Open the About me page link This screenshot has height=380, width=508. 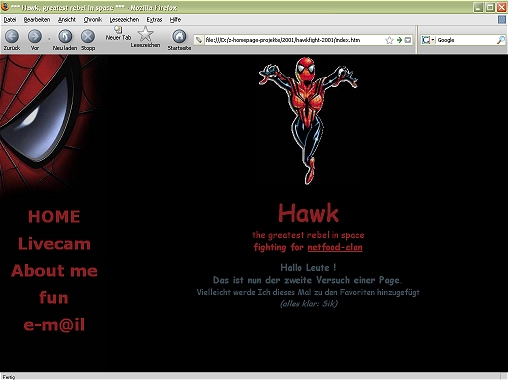[54, 271]
